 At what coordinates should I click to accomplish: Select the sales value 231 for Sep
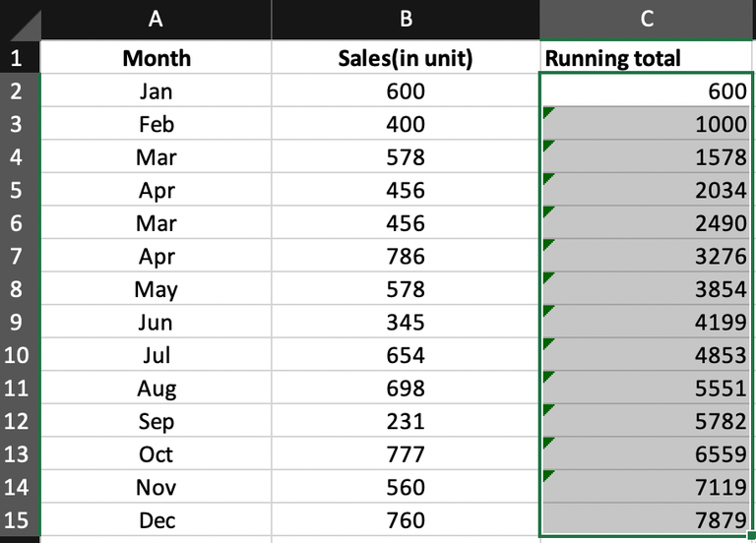[406, 421]
